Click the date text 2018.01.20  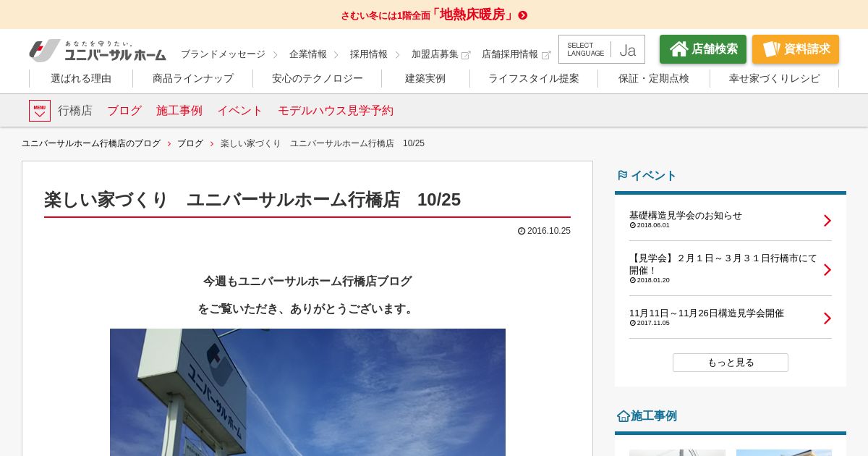(653, 280)
